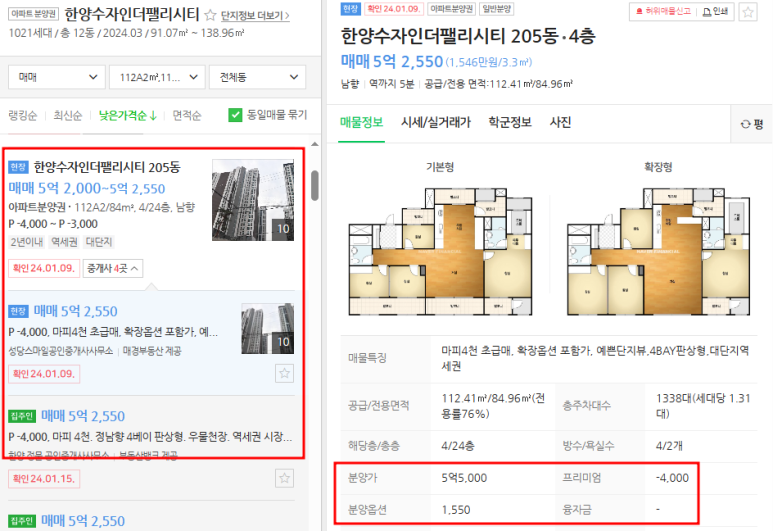The height and width of the screenshot is (531, 773).
Task: Click the 2년이내 tag on 205동 listing
Action: 27,242
